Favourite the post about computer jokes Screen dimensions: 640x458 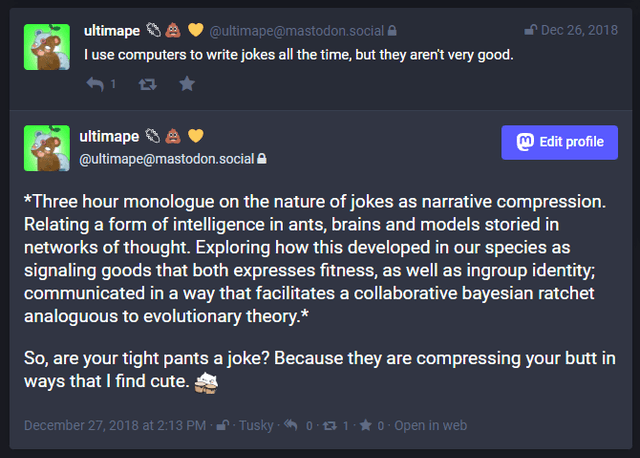tap(187, 84)
